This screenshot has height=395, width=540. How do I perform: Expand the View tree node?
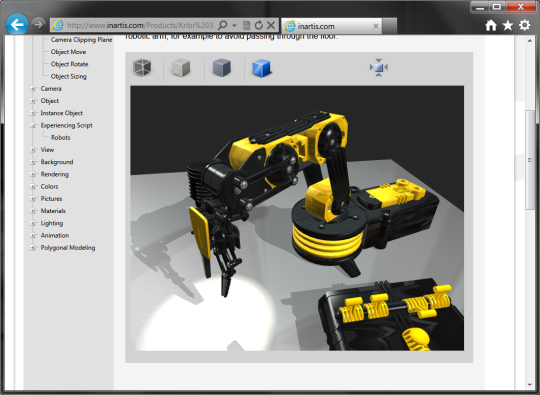pos(32,150)
